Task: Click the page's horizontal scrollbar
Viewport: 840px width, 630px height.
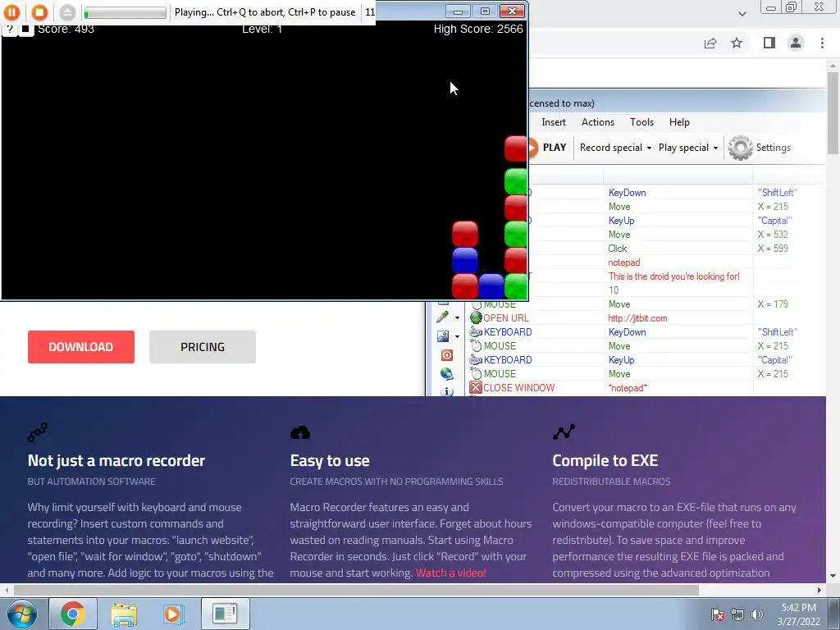Action: 356,591
